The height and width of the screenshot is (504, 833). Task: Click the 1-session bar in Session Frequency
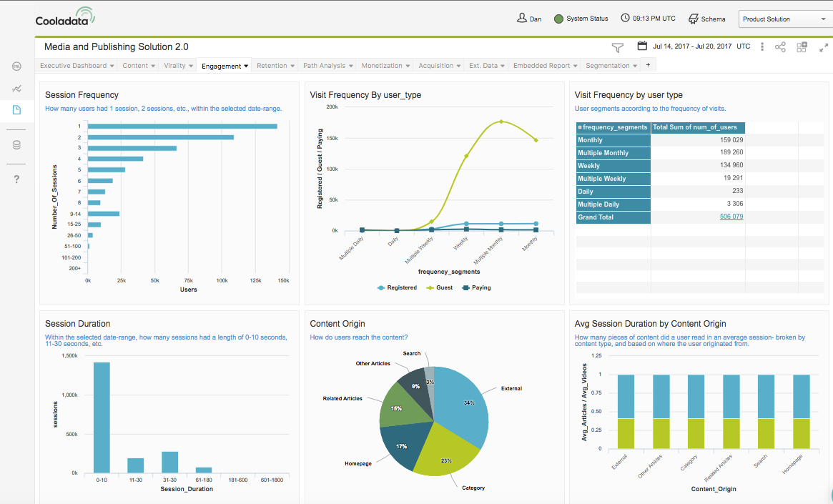pos(182,127)
